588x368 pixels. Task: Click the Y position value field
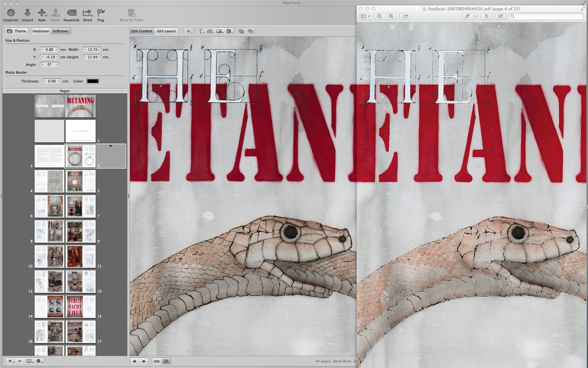tap(49, 57)
